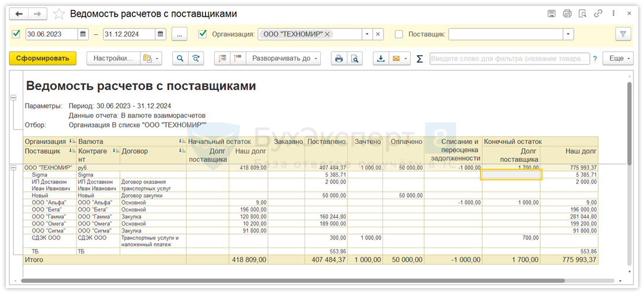Open Настройки... button
Viewport: 644px width, 294px height.
[x=113, y=59]
